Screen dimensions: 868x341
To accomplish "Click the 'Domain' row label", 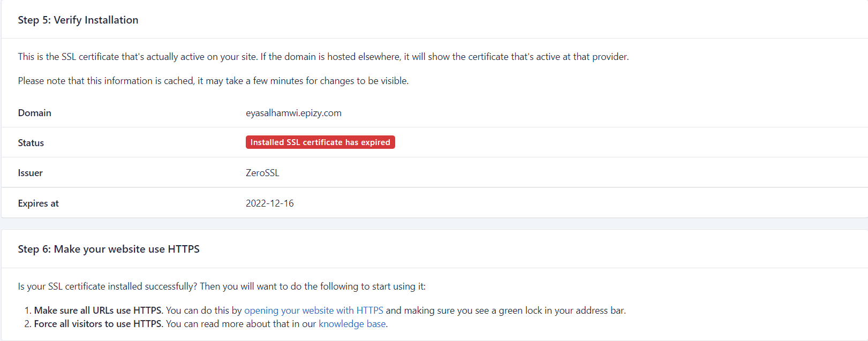I will coord(35,113).
